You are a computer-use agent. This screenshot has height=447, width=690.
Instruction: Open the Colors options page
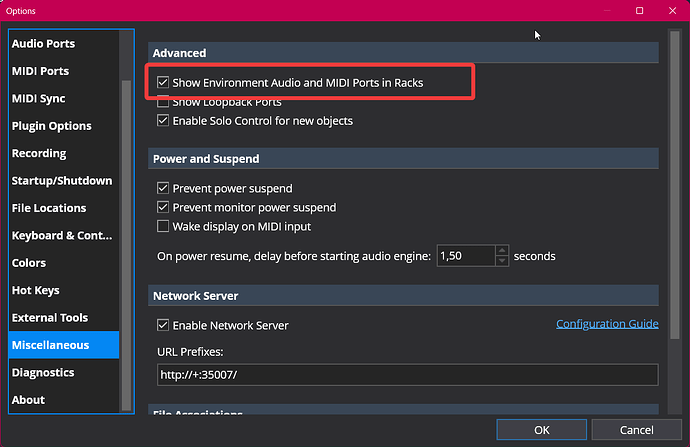[29, 263]
